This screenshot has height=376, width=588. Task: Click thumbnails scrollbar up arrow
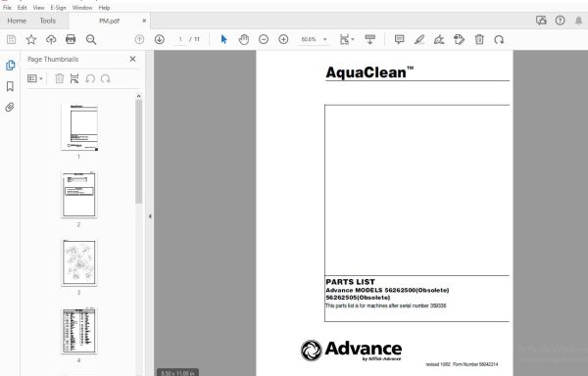tap(139, 96)
